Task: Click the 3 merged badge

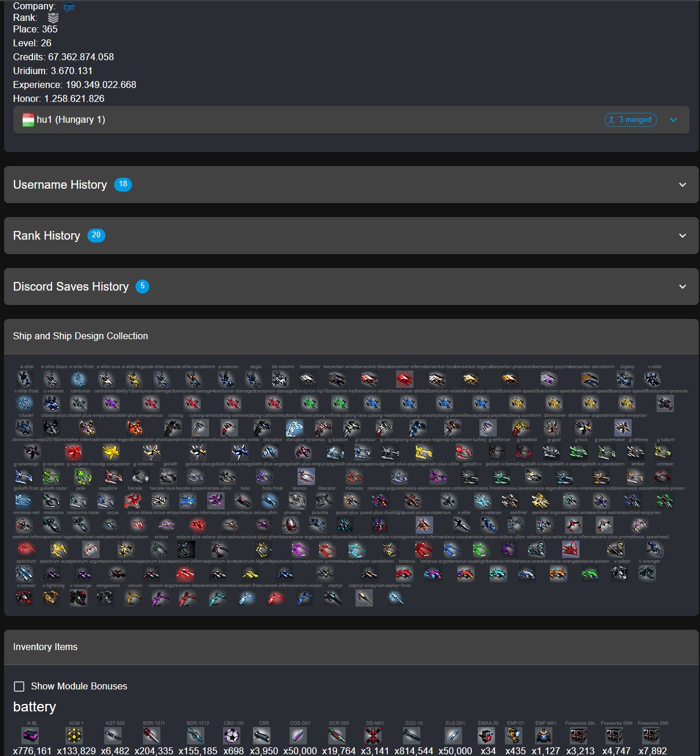Action: point(631,120)
